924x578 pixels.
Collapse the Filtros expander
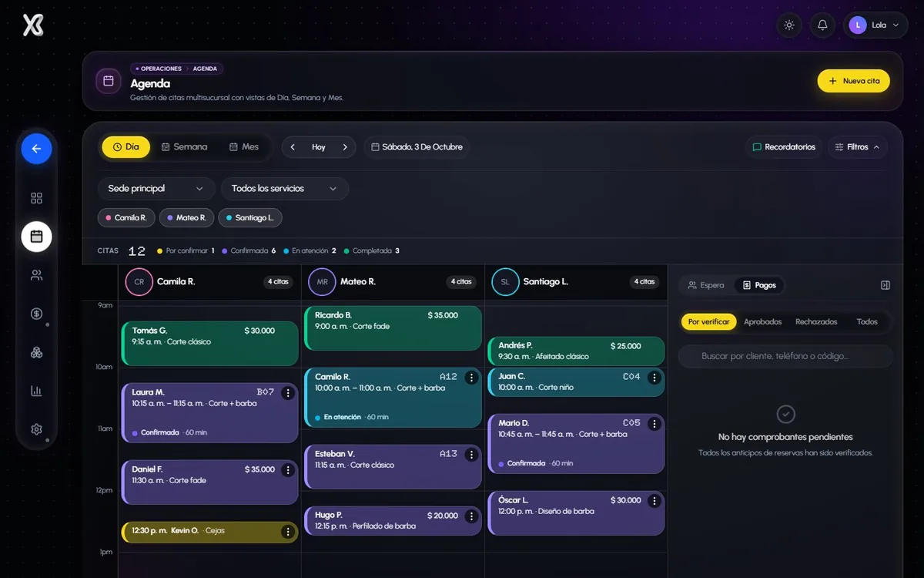pyautogui.click(x=858, y=147)
